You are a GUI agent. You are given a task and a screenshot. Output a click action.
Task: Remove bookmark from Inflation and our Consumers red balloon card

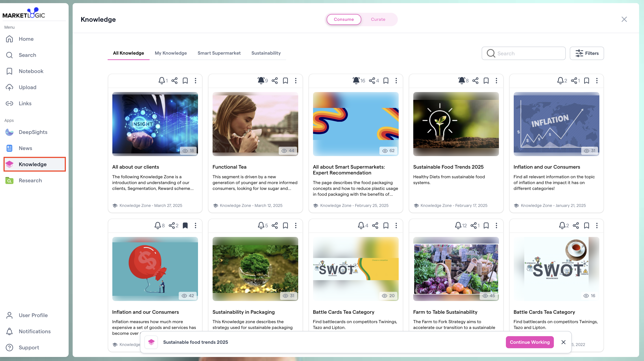tap(185, 226)
